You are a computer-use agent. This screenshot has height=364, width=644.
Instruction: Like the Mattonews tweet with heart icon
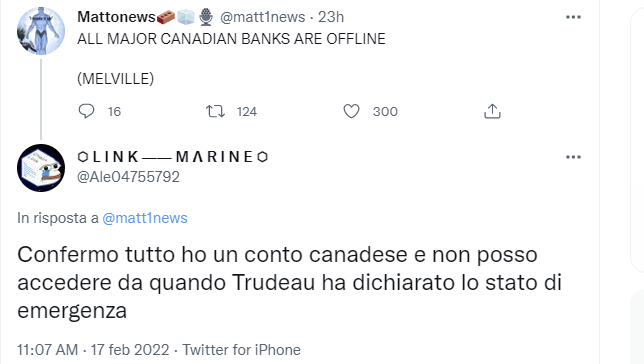[x=351, y=111]
